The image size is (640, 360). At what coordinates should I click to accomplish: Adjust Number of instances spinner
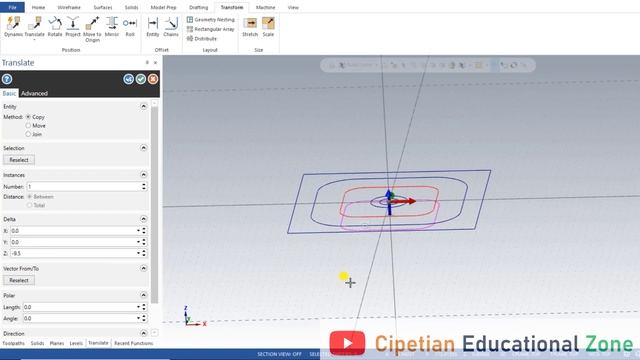tap(144, 187)
